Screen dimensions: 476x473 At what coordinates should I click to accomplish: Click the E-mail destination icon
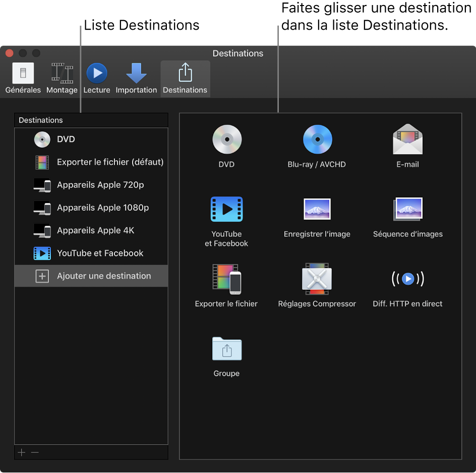(x=407, y=140)
